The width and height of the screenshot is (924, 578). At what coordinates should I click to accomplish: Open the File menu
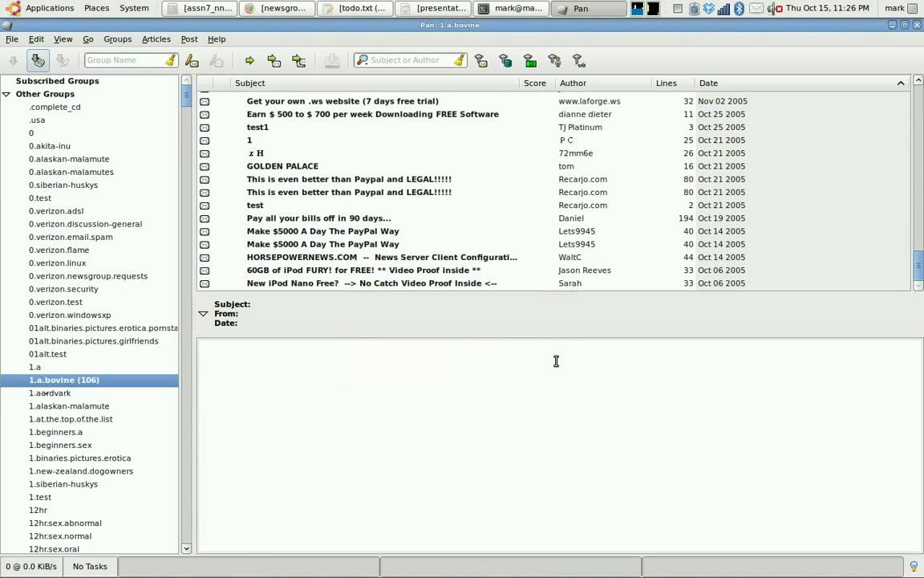click(x=12, y=39)
